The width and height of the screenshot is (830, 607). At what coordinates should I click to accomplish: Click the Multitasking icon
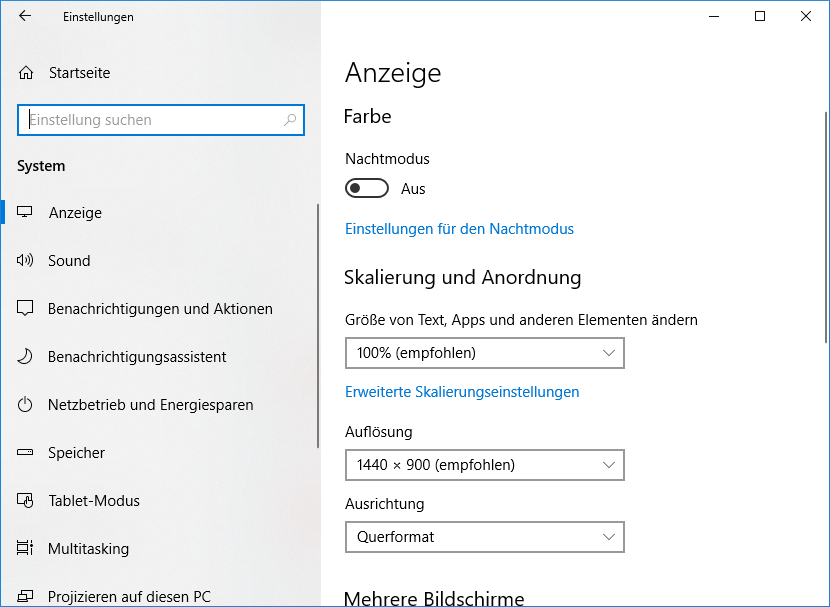click(x=25, y=548)
